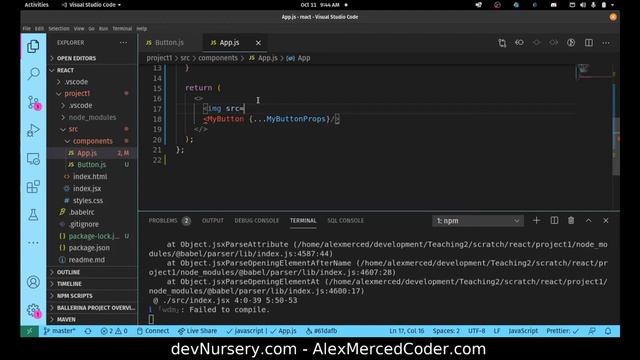Viewport: 640px width, 360px height.
Task: Click compare changes icon in editor toolbar
Action: (x=502, y=43)
